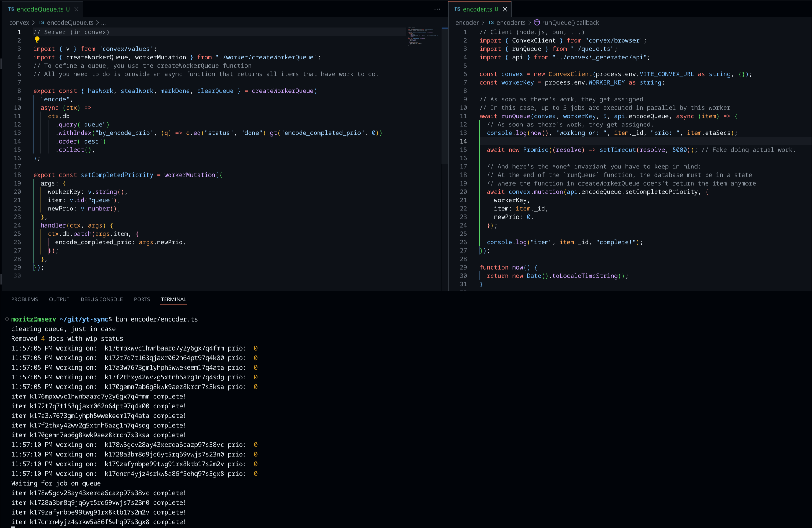This screenshot has width=812, height=528.
Task: Click the lightbulb quick-fix icon on line 2
Action: [37, 40]
